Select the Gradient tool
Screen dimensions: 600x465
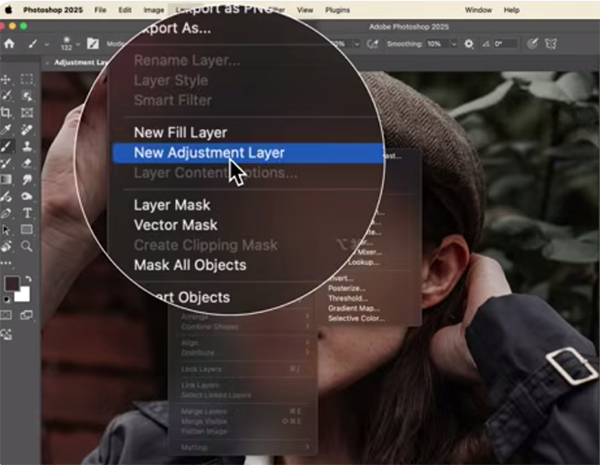point(6,179)
